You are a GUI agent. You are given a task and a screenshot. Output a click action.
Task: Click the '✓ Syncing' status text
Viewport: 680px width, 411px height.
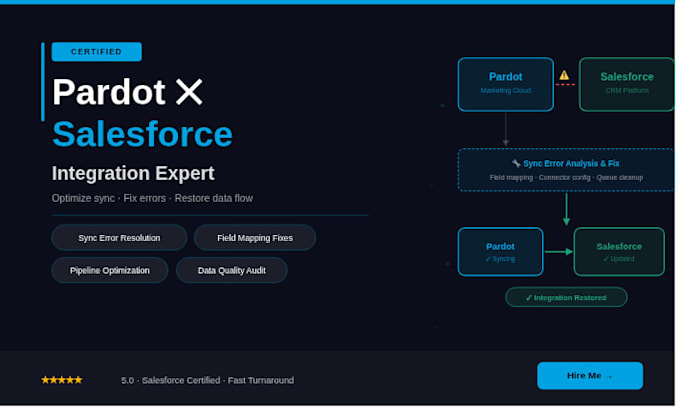500,259
